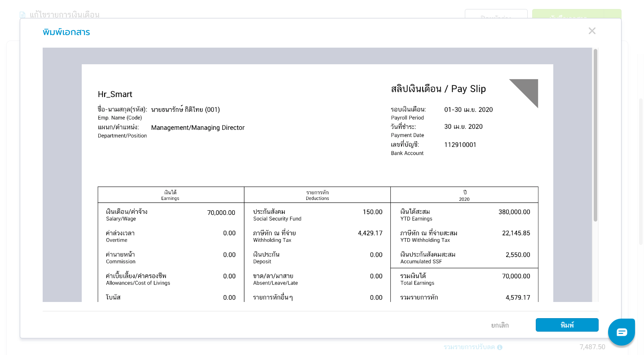644x355 pixels.
Task: Select the Hr_Smart company name
Action: [115, 94]
